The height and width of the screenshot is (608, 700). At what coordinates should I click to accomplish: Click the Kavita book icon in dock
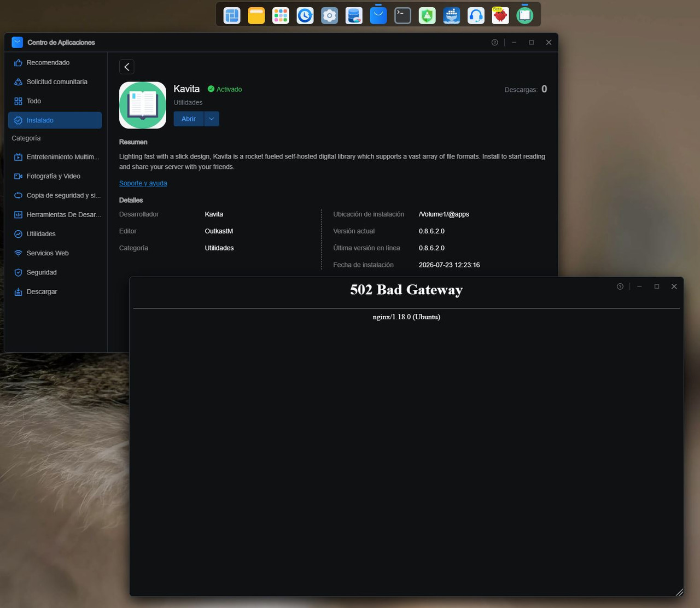525,15
